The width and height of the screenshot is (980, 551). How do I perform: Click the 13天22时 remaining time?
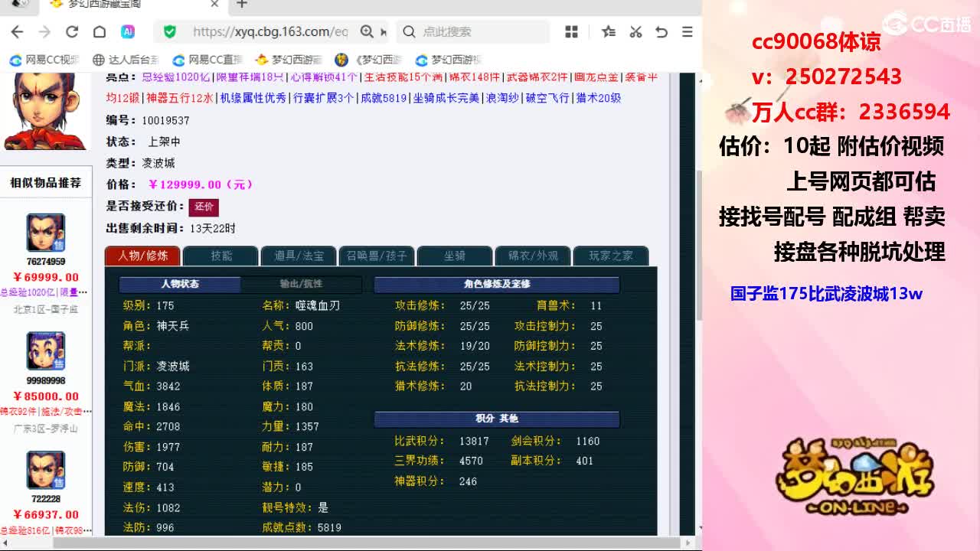pyautogui.click(x=213, y=228)
